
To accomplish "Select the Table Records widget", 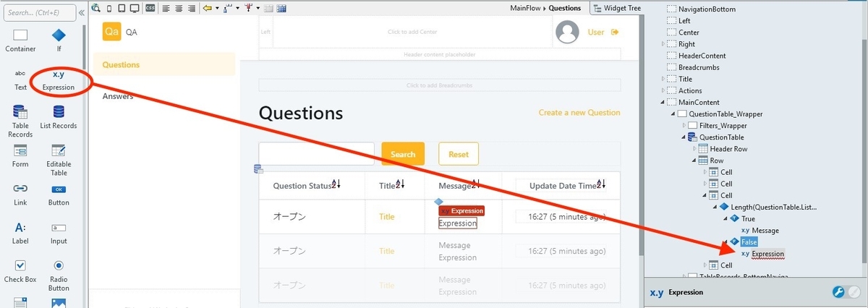I will tap(20, 121).
